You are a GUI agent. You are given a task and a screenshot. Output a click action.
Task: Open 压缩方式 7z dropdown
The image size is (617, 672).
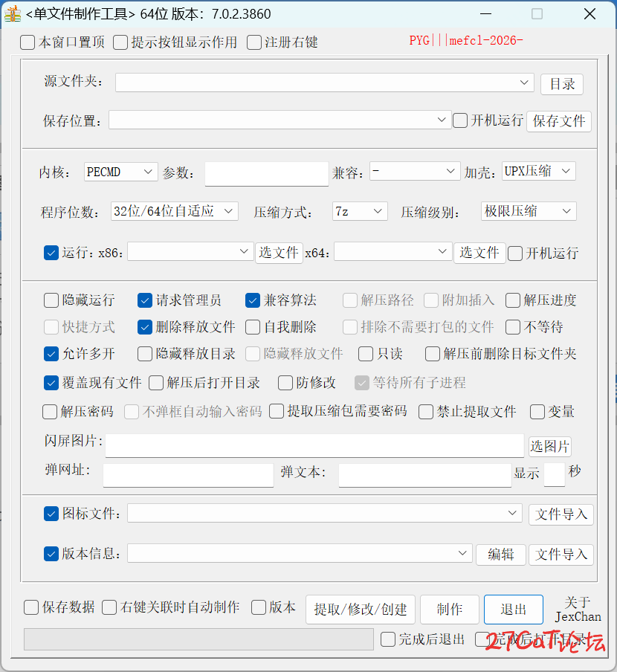tap(360, 211)
